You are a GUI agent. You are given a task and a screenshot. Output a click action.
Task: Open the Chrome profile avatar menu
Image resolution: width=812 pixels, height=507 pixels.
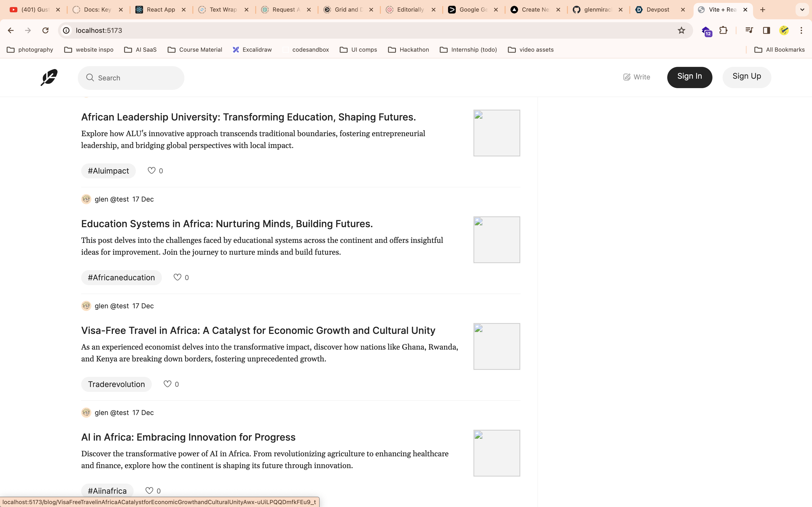click(x=784, y=30)
